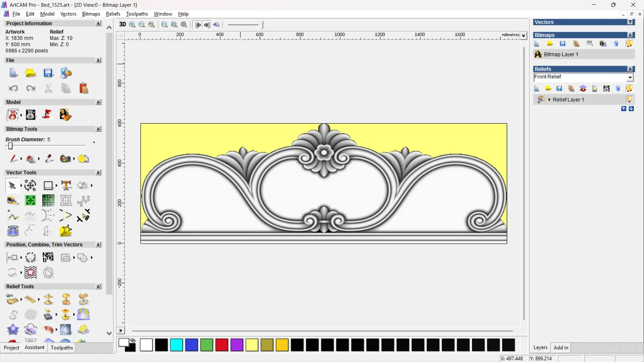Screen dimensions: 644x362
Task: Select the Paint Brush bitmap tool
Action: pyautogui.click(x=13, y=159)
